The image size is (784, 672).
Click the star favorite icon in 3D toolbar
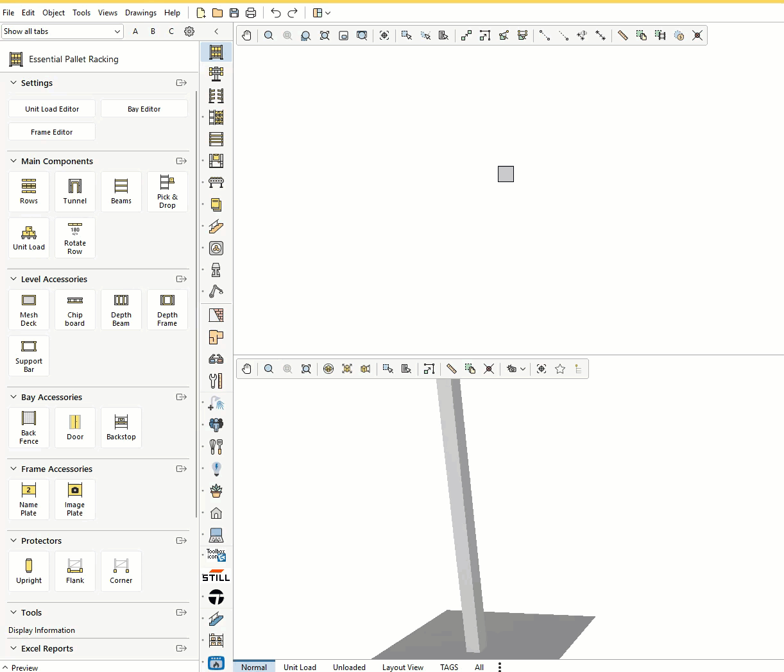point(560,369)
